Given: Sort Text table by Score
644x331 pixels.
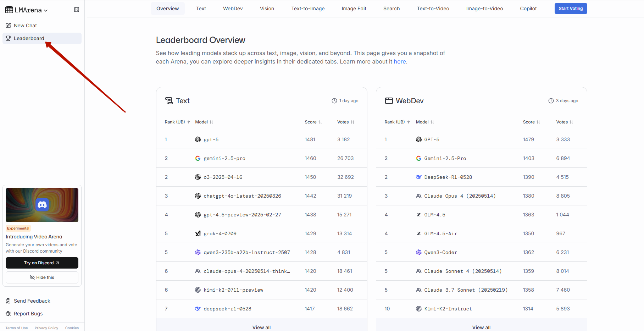Looking at the screenshot, I should (313, 122).
